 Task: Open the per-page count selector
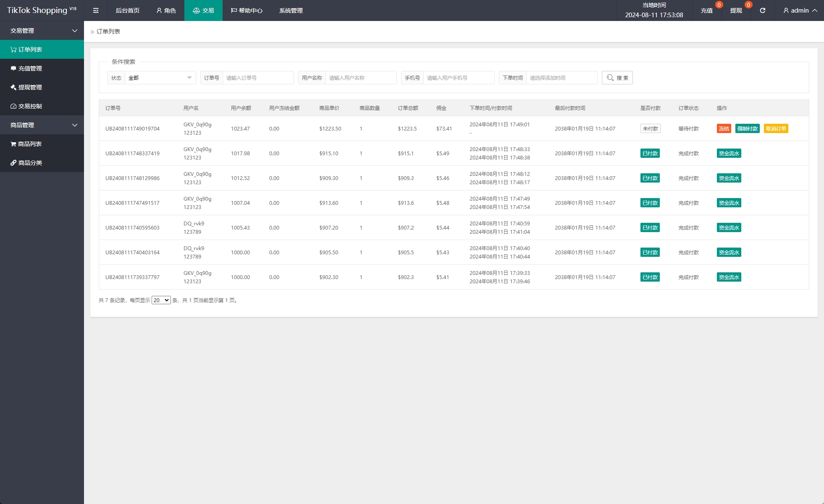(161, 300)
